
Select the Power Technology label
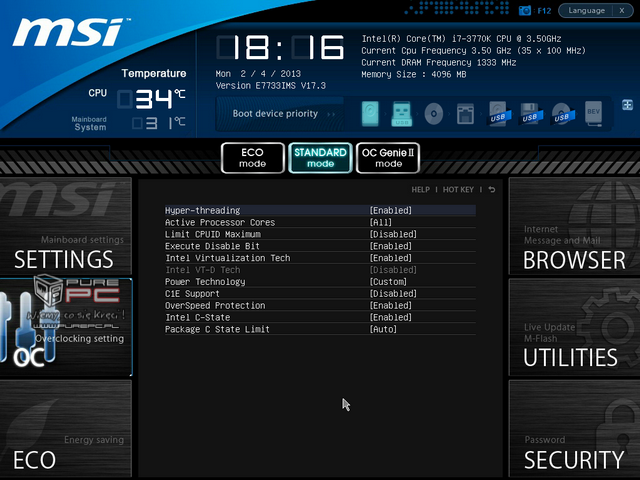(x=205, y=282)
